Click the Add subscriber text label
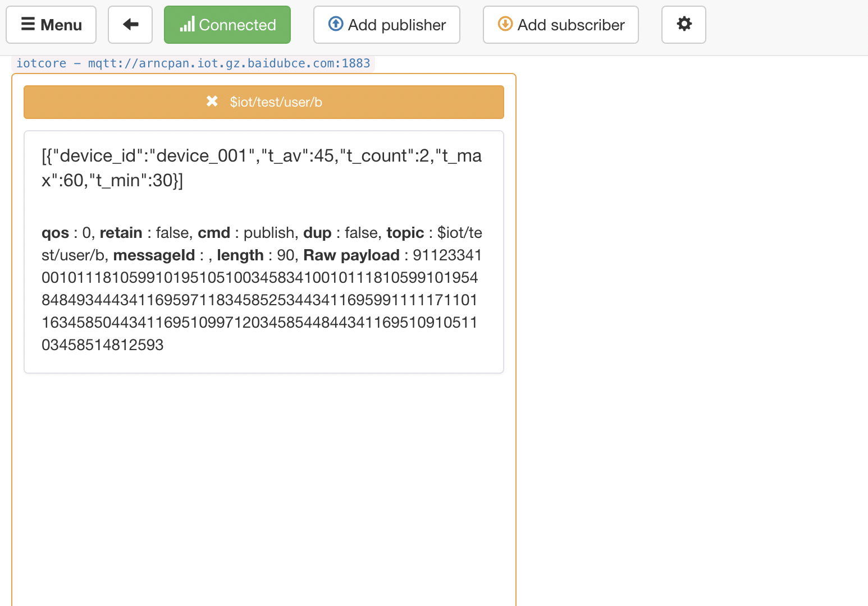This screenshot has height=606, width=868. [x=571, y=25]
